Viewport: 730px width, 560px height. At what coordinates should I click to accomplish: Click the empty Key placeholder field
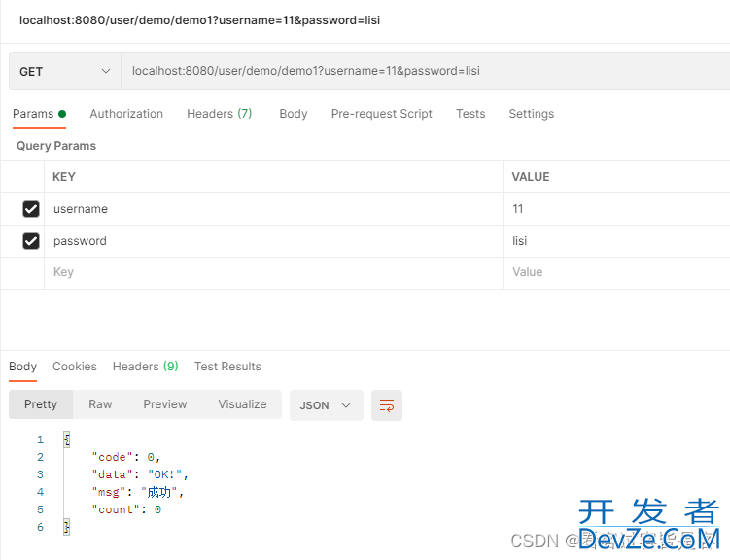274,272
